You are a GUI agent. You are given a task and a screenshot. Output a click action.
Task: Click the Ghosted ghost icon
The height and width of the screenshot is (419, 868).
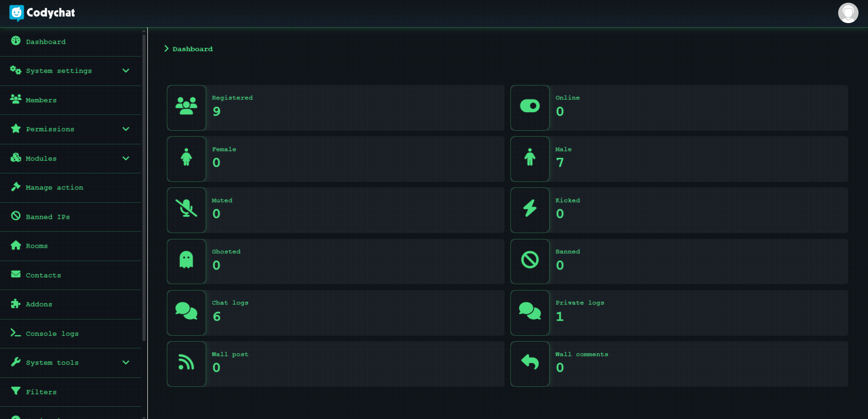pyautogui.click(x=186, y=260)
